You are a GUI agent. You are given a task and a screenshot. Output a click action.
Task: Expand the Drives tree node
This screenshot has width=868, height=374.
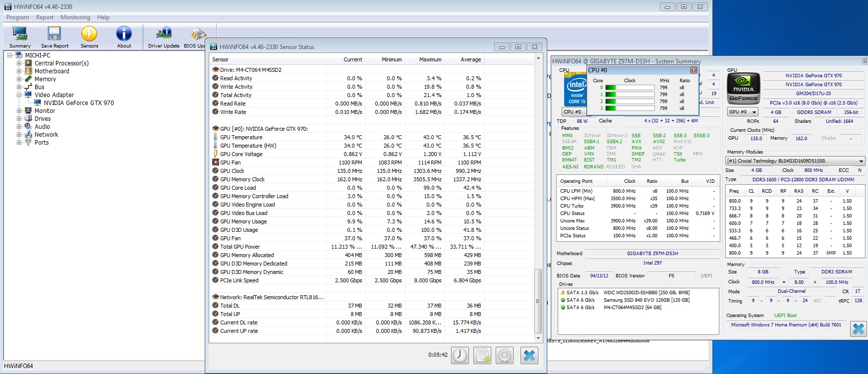tap(19, 118)
